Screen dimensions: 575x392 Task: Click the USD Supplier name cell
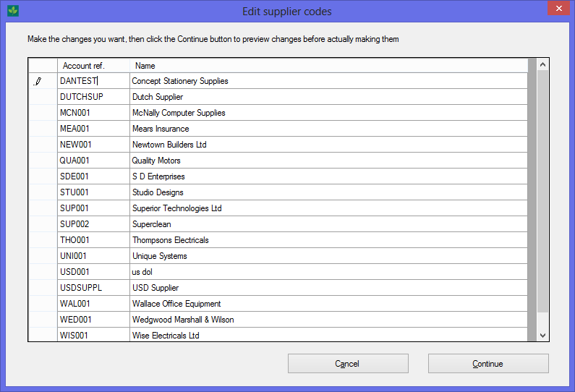tap(328, 288)
